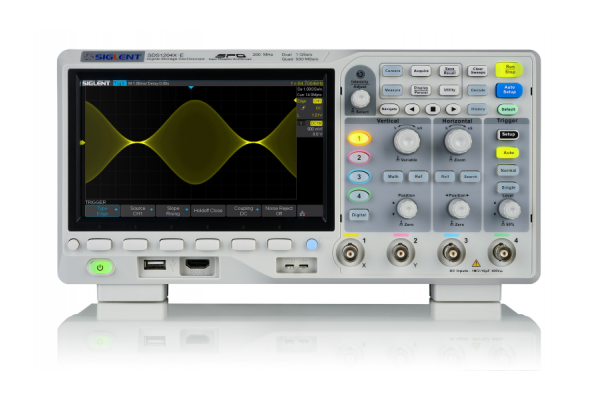Click the network icon in on-screen menu bar
The image size is (600, 400).
(302, 213)
